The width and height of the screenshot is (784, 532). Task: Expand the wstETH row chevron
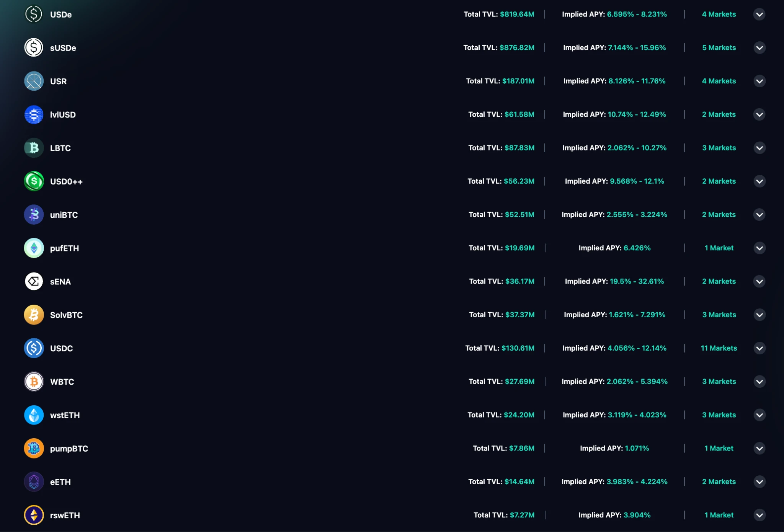(759, 415)
